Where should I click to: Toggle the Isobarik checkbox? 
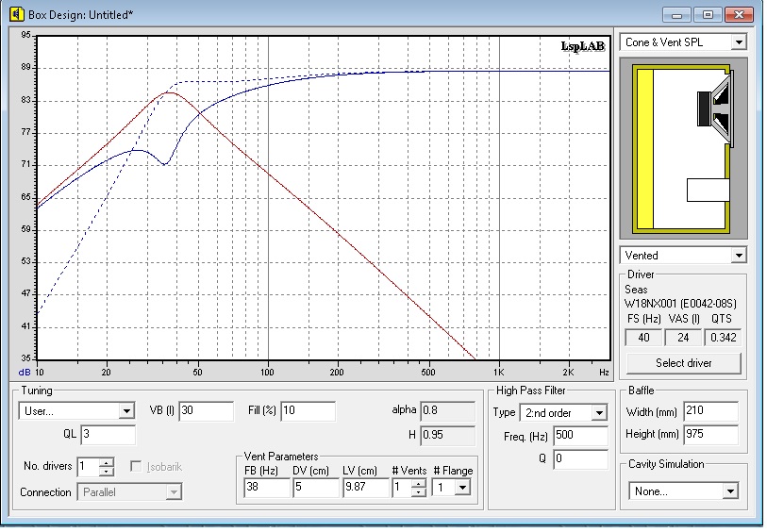tap(136, 467)
